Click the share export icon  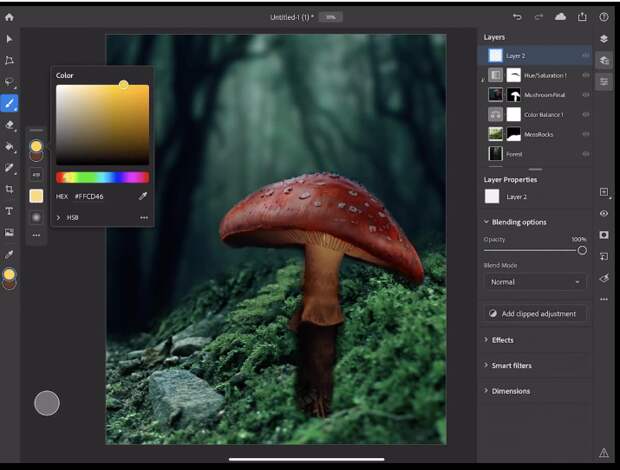pyautogui.click(x=582, y=17)
